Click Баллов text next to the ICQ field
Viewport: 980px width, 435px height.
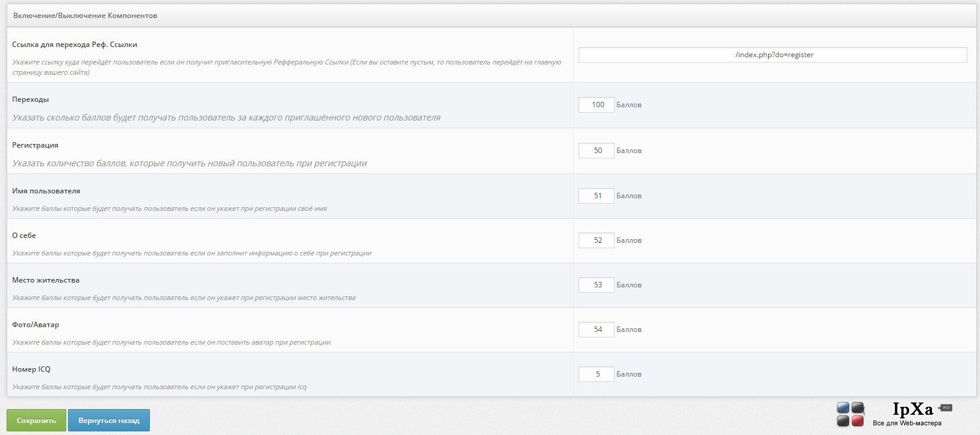click(x=629, y=374)
